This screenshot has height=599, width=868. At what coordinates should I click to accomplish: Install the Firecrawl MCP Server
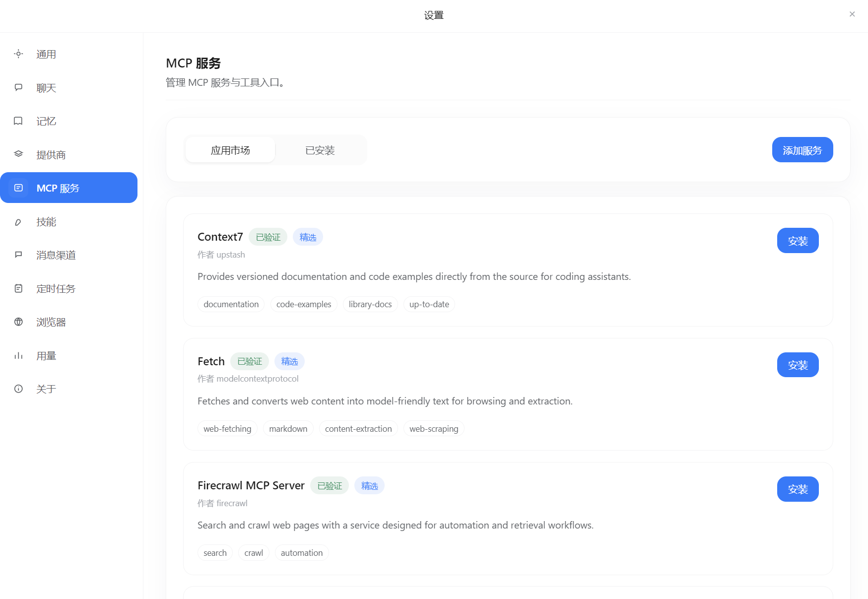click(798, 489)
